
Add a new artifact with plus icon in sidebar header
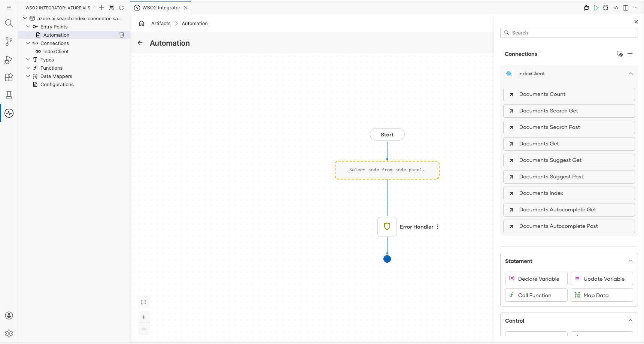coord(101,7)
